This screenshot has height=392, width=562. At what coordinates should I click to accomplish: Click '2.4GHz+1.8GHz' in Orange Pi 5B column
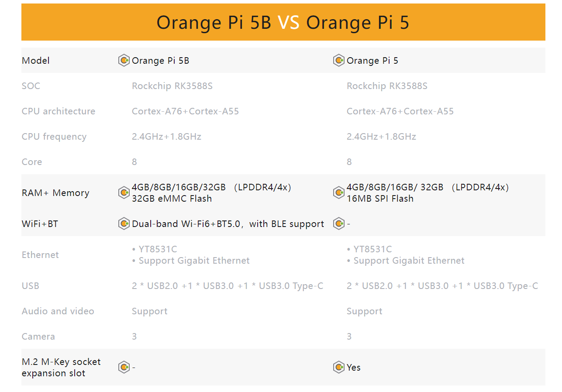tap(166, 136)
